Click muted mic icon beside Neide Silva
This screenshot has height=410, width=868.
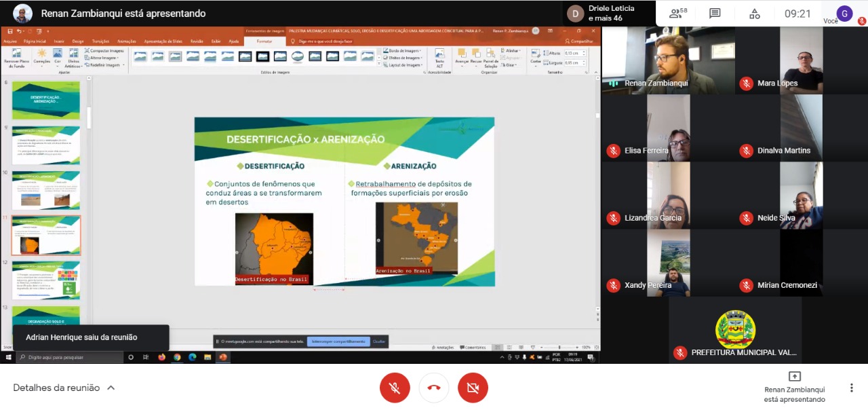pos(746,218)
